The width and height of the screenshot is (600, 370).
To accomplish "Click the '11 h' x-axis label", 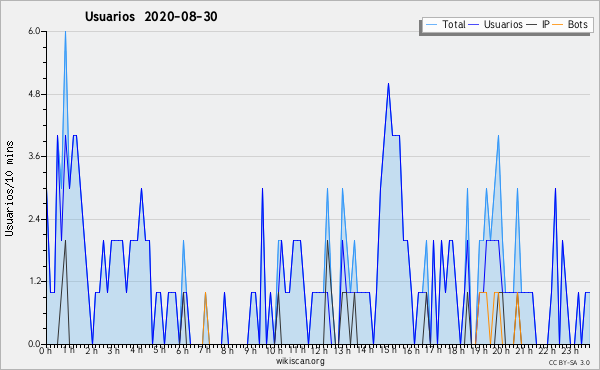I will (x=297, y=350).
